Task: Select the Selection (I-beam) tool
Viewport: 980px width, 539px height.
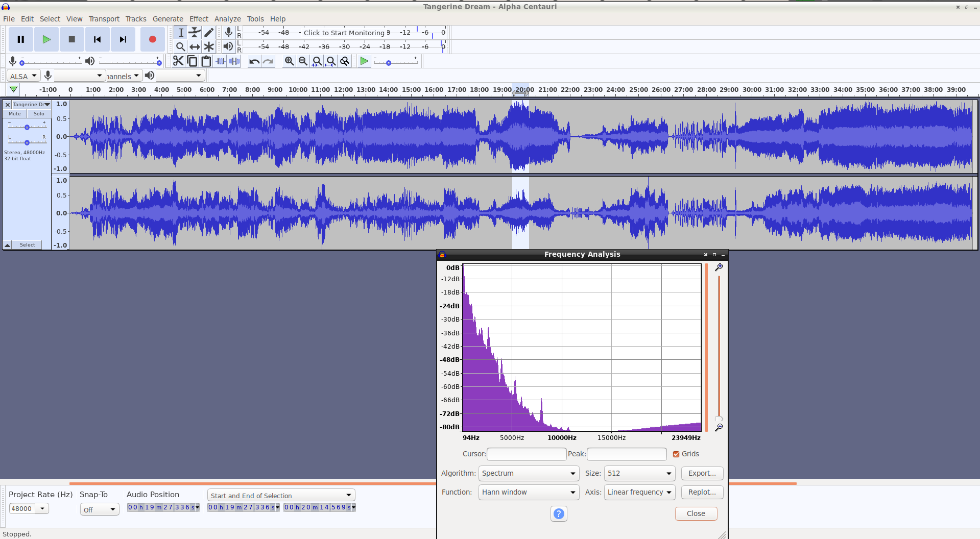Action: click(181, 33)
